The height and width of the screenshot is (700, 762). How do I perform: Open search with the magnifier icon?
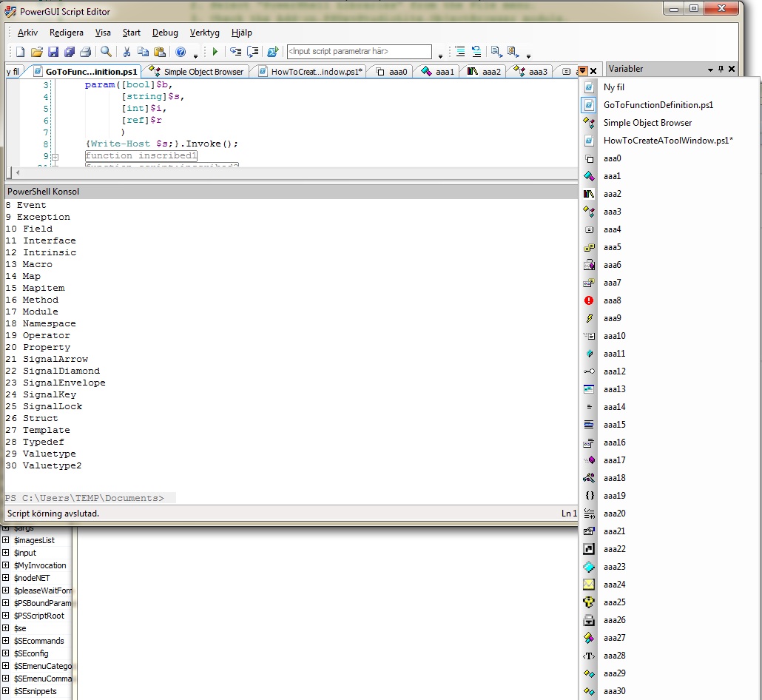(107, 52)
